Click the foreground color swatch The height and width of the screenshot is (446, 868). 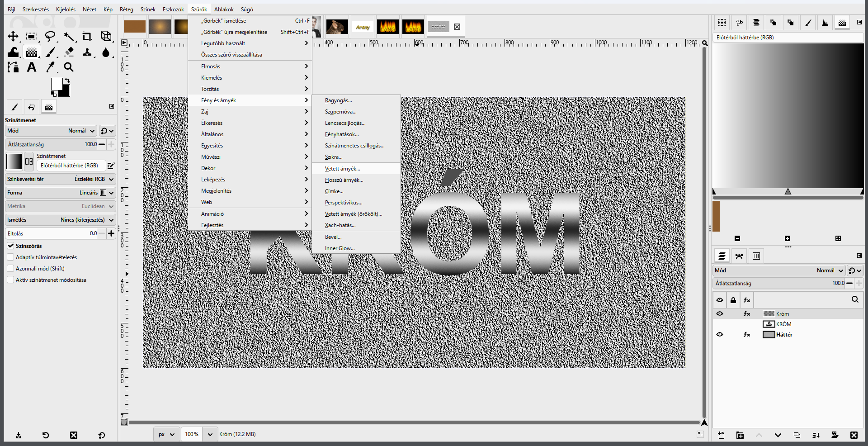(x=57, y=84)
